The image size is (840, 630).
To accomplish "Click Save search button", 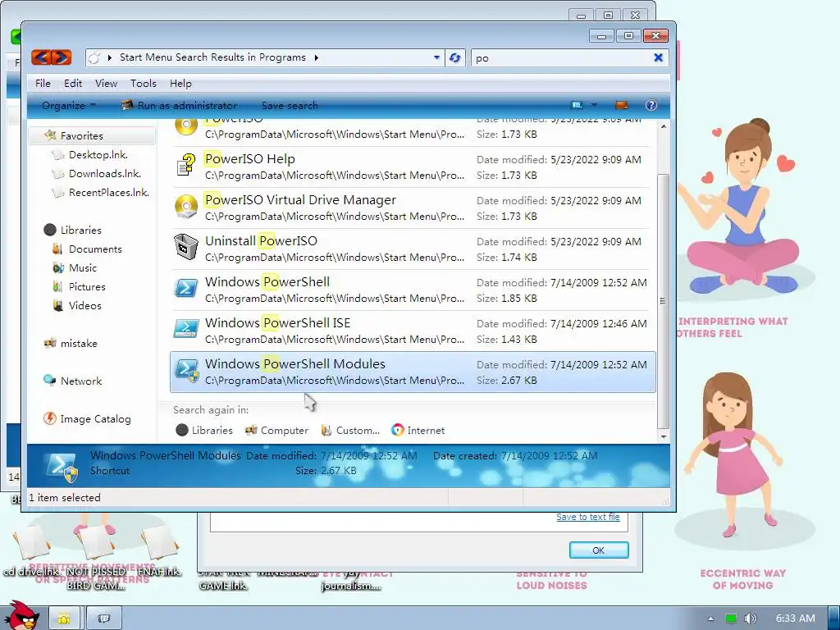I will pos(290,106).
